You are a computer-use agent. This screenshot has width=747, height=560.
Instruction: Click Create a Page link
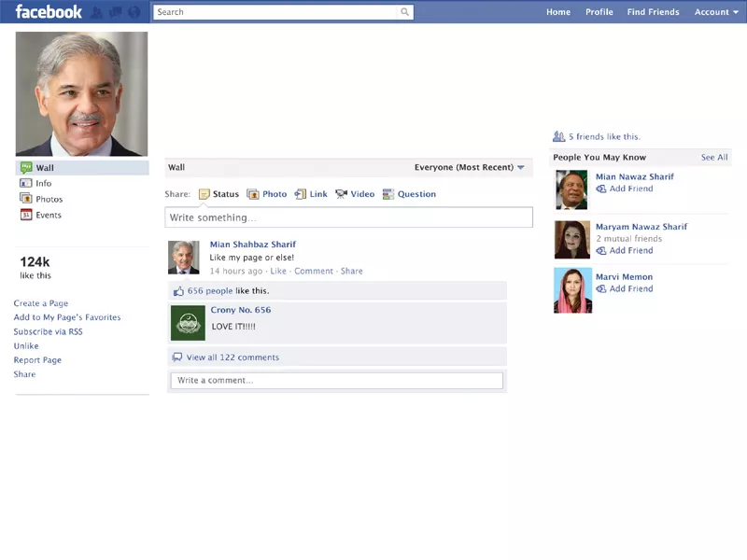pos(41,303)
